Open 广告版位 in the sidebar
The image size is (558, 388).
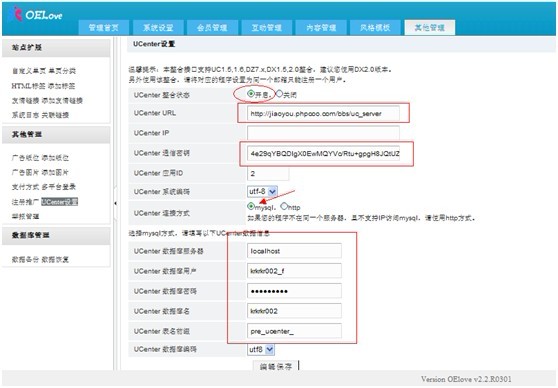coord(26,158)
